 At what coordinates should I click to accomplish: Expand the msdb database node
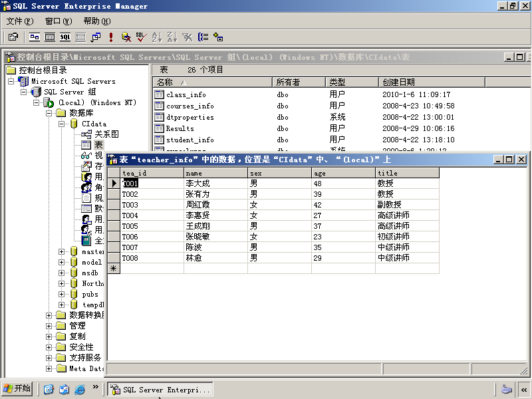[x=61, y=273]
